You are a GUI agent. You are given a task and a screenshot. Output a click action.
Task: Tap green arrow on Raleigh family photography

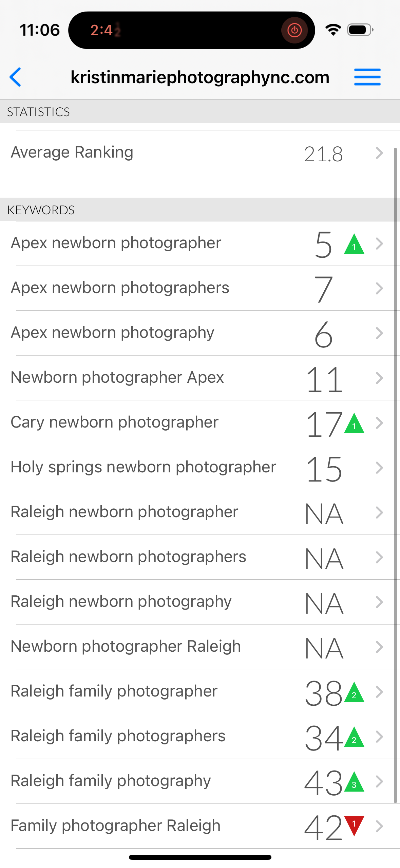(x=354, y=782)
